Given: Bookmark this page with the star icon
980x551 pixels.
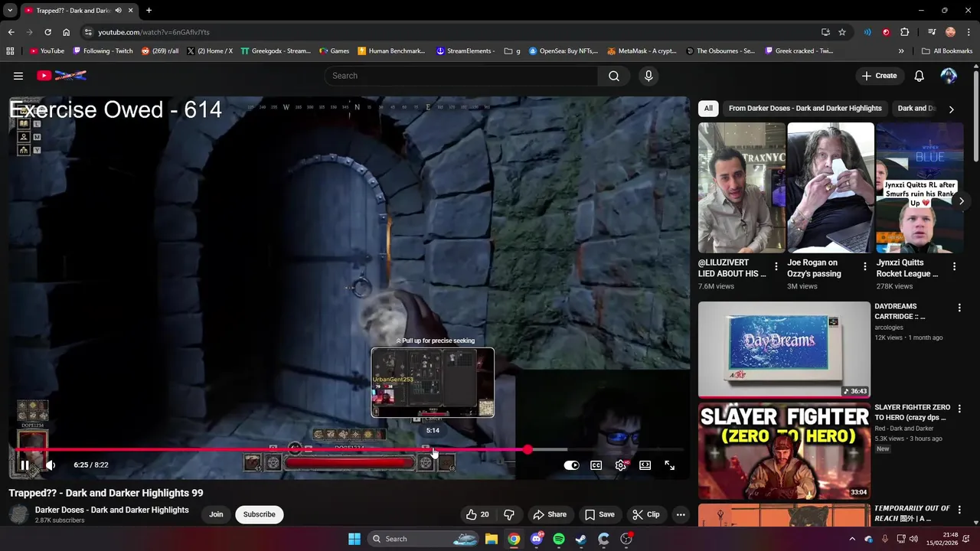Looking at the screenshot, I should coord(842,32).
